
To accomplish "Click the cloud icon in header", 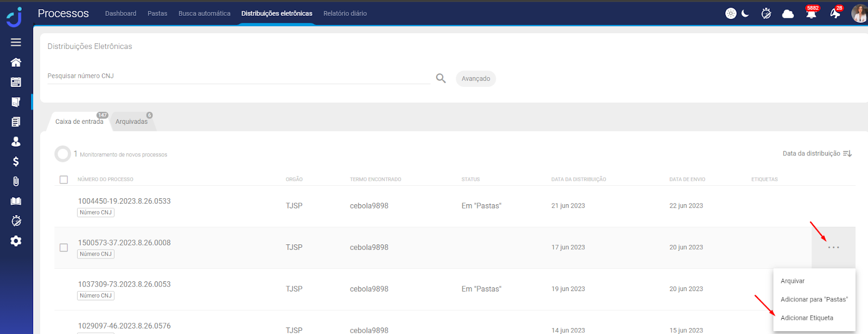I will pyautogui.click(x=788, y=14).
